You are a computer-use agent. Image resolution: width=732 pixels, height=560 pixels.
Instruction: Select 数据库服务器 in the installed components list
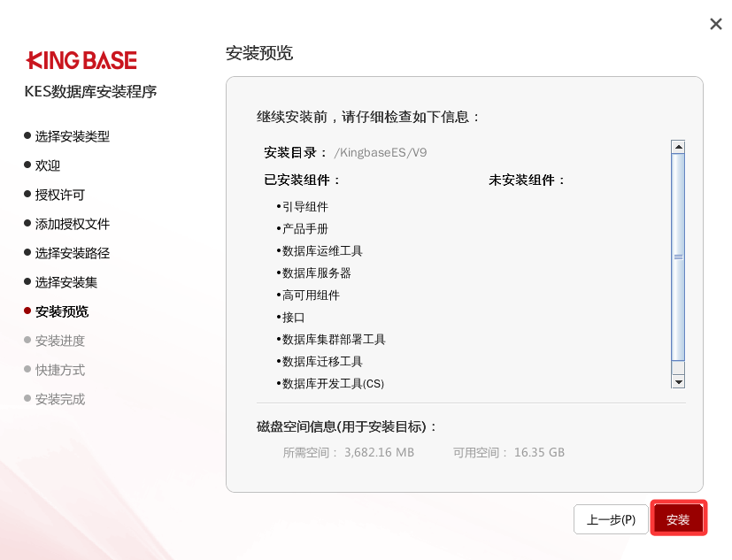pos(316,273)
